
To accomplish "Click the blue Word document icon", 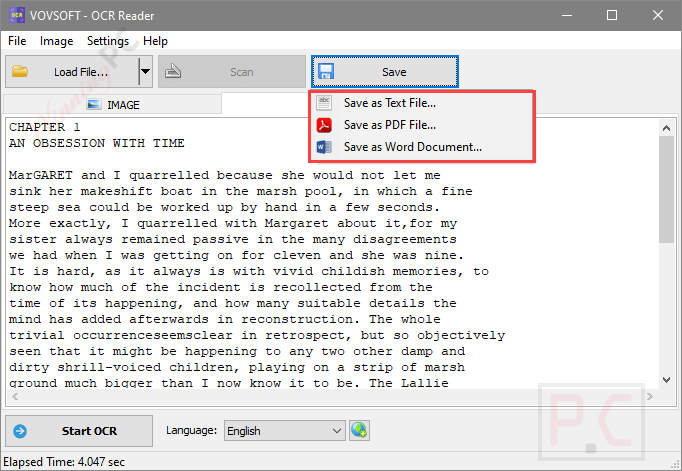I will tap(324, 147).
